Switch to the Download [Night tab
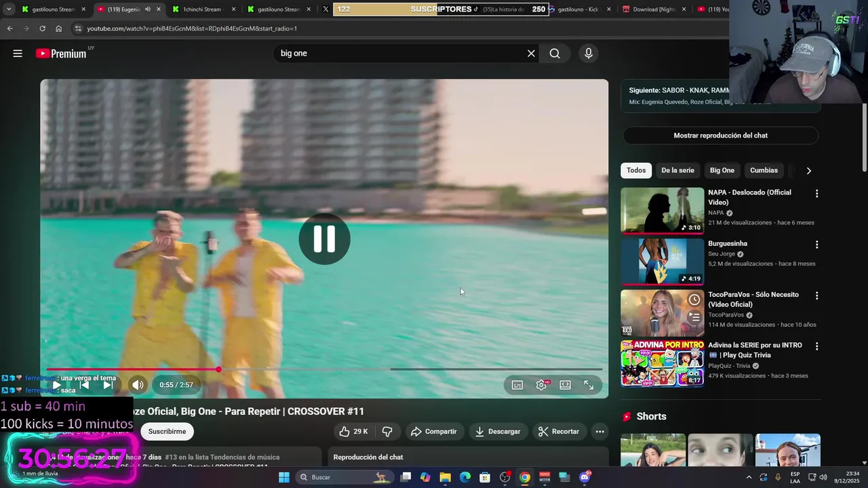Image resolution: width=868 pixels, height=488 pixels. (x=653, y=9)
